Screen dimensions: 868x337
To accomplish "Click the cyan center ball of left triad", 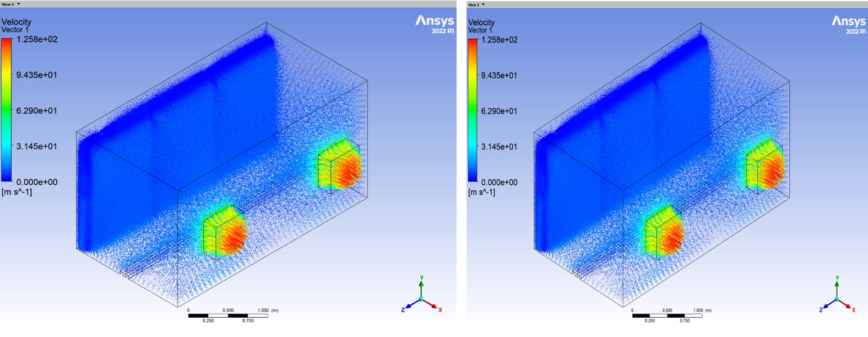I will [421, 299].
